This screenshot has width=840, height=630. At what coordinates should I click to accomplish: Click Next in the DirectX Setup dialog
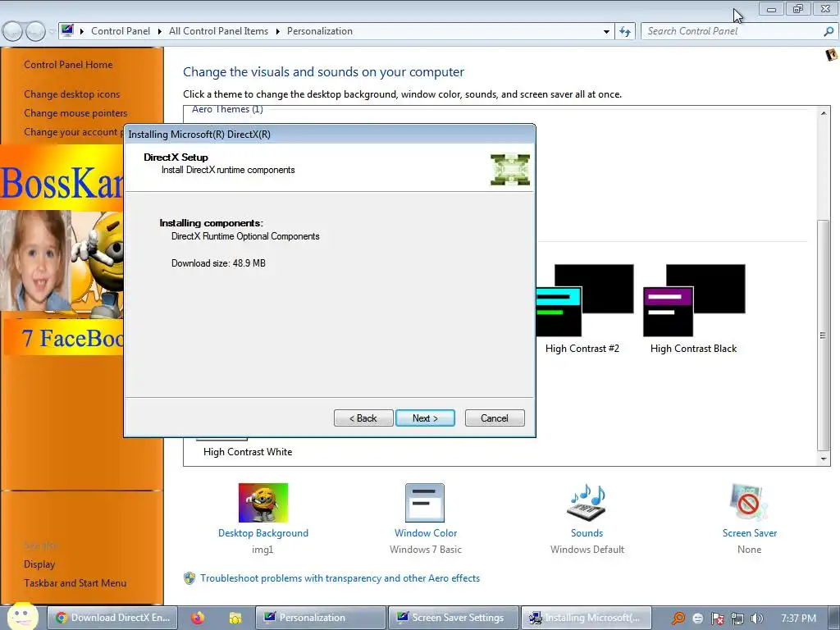[425, 418]
